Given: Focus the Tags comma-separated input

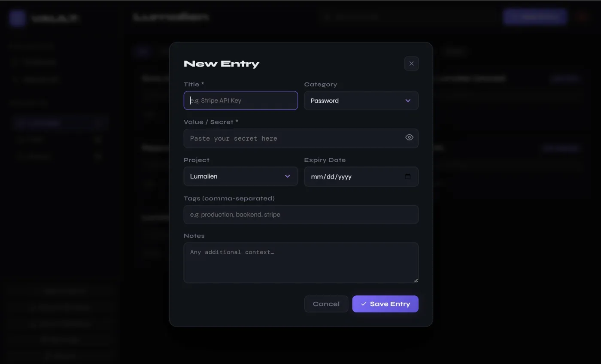Looking at the screenshot, I should pos(300,215).
